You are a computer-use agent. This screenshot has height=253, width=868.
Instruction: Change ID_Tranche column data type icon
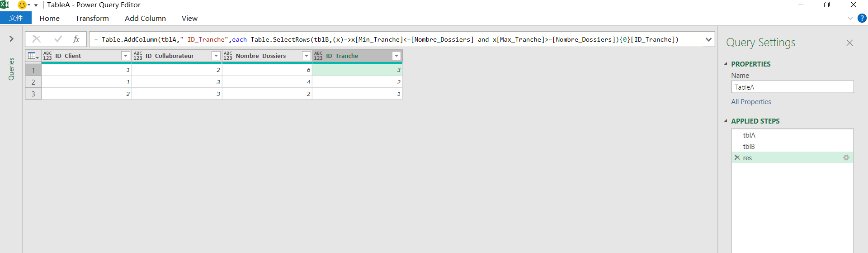pyautogui.click(x=318, y=56)
